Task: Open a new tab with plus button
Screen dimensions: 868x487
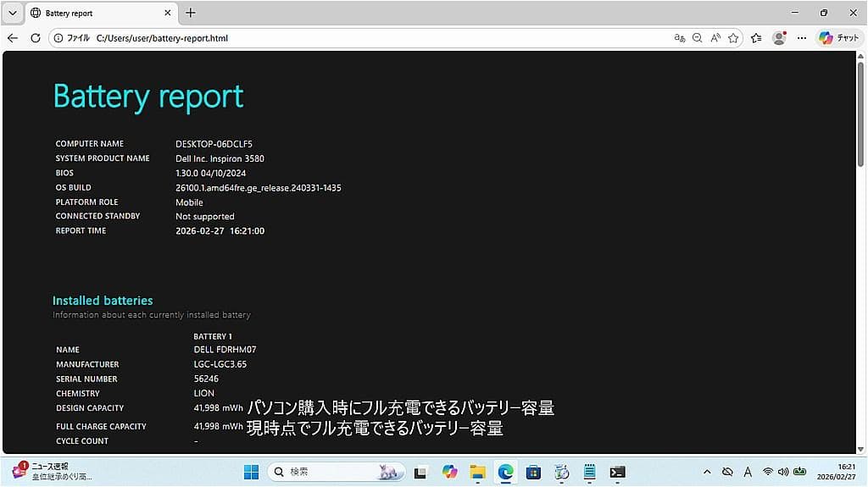Action: click(191, 13)
